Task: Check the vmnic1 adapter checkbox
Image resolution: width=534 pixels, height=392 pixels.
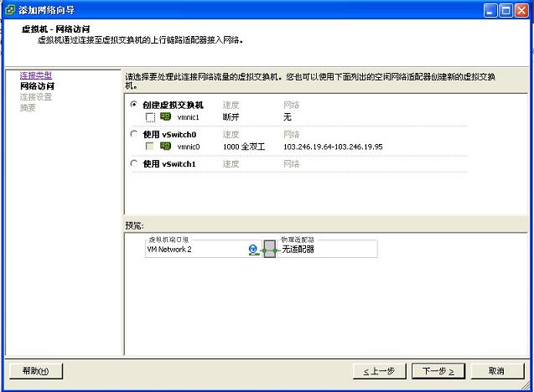Action: coord(150,118)
